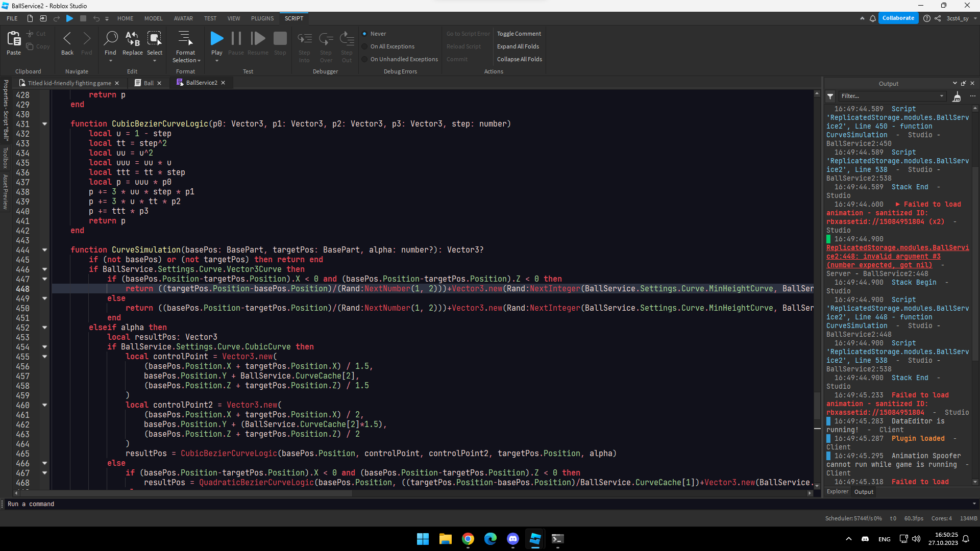
Task: Click Toggle Comment action
Action: coord(519,34)
